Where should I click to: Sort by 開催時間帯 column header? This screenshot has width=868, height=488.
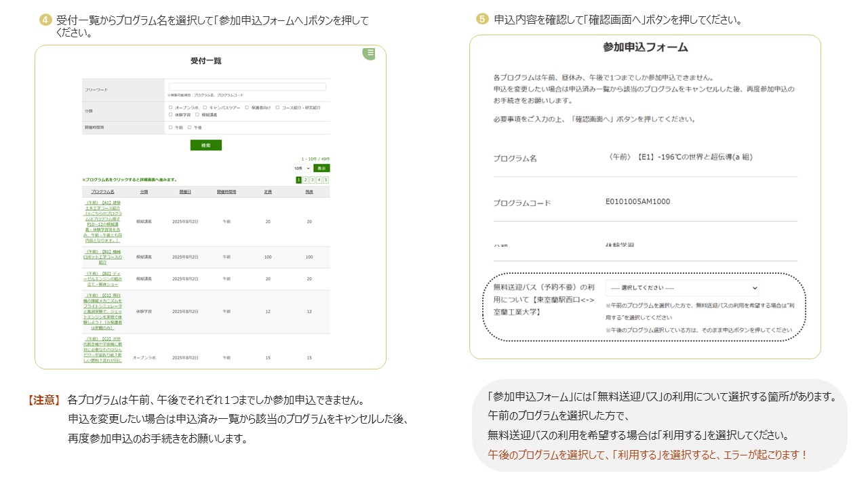click(226, 192)
